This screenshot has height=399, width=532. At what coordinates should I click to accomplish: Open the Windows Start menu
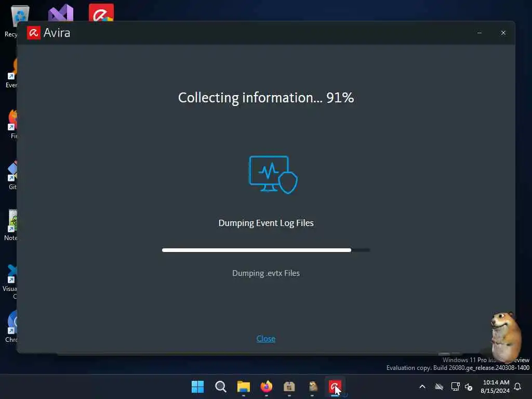pyautogui.click(x=197, y=387)
